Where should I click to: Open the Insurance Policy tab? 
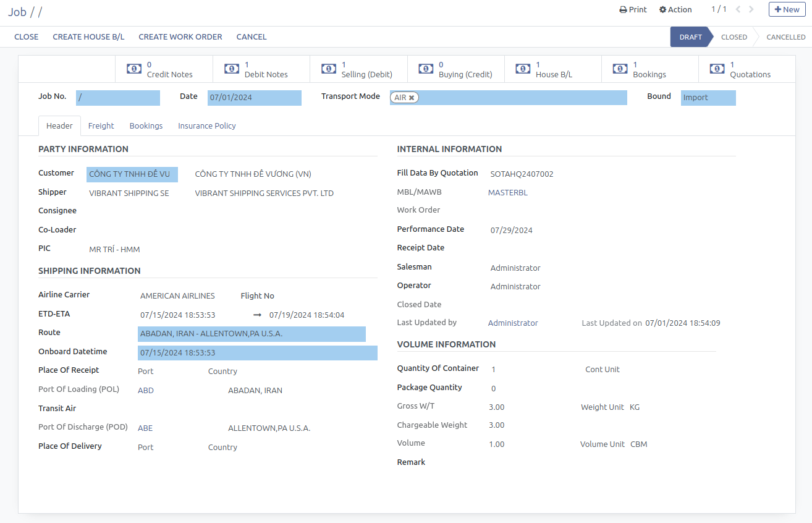[x=207, y=125]
